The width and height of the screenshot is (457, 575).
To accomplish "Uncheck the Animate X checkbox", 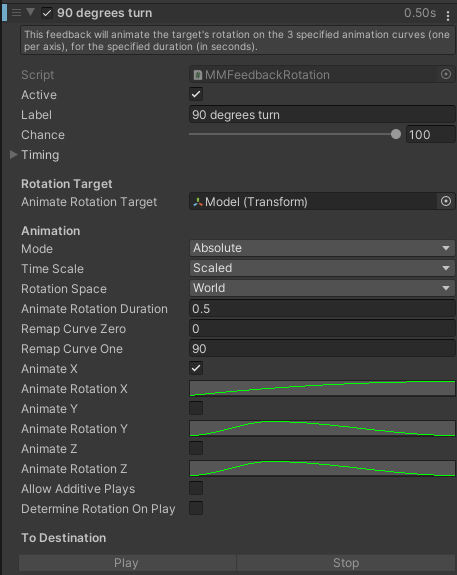I will [196, 368].
